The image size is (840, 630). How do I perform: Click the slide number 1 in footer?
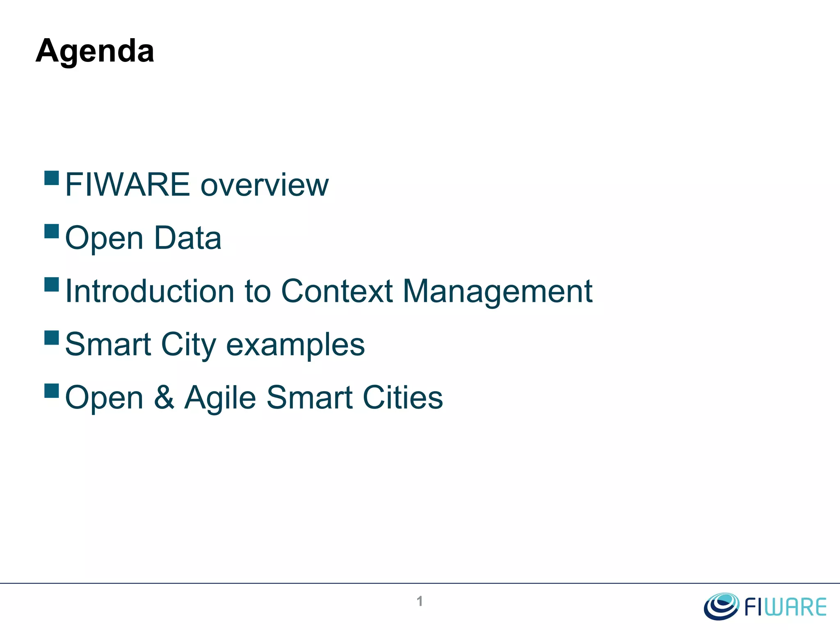click(420, 601)
